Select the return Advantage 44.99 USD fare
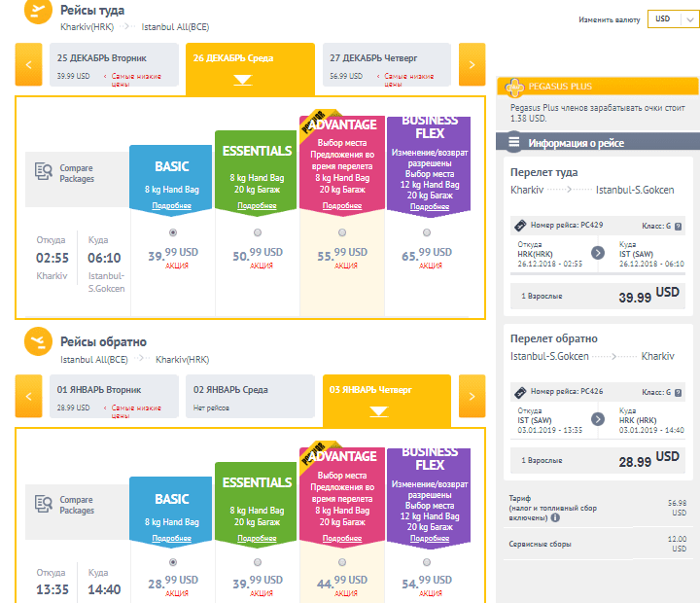The image size is (700, 603). tap(342, 562)
